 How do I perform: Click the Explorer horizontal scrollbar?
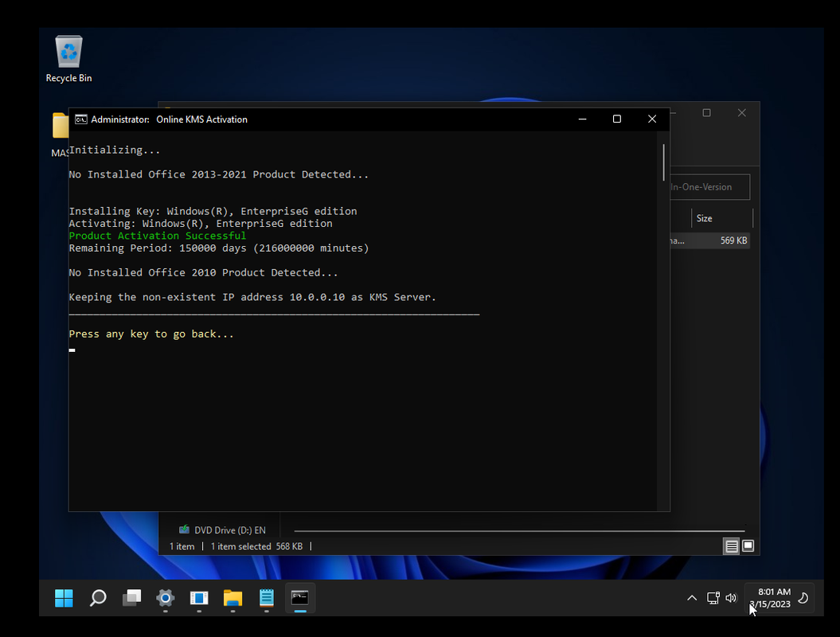click(519, 531)
